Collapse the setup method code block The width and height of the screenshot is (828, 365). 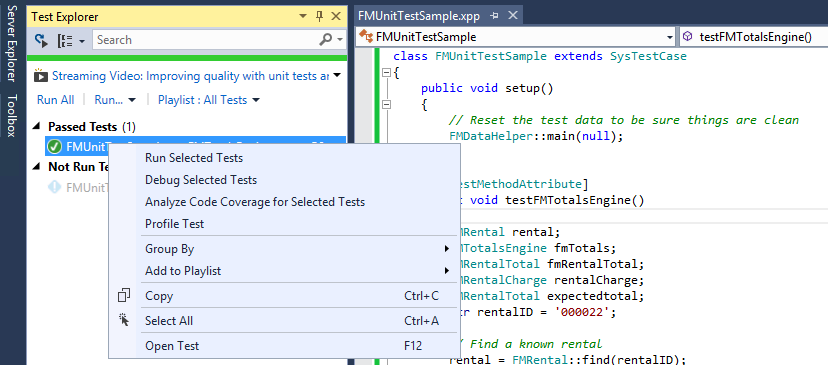(x=387, y=105)
